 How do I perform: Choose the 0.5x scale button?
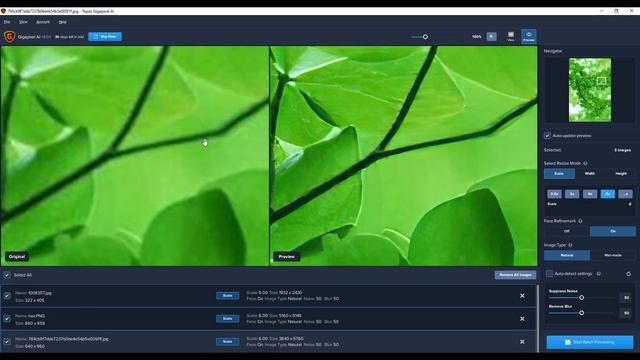(x=554, y=194)
